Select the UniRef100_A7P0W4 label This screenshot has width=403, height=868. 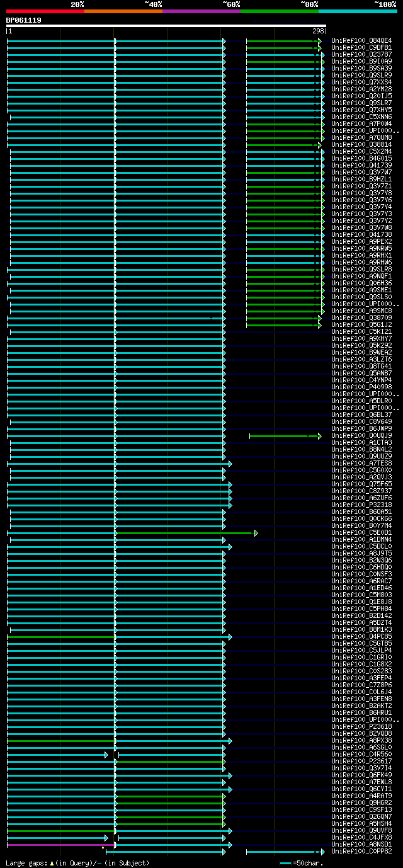click(x=361, y=123)
